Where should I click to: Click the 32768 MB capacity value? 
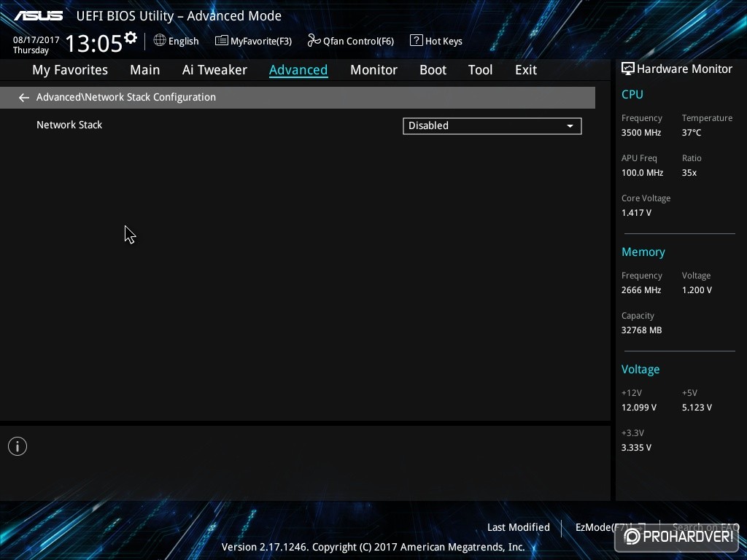coord(641,330)
